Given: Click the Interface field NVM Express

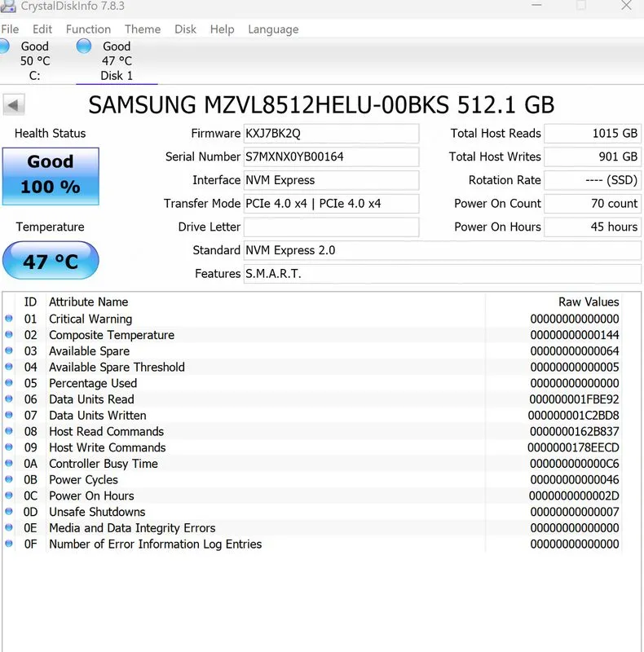Looking at the screenshot, I should (x=331, y=180).
